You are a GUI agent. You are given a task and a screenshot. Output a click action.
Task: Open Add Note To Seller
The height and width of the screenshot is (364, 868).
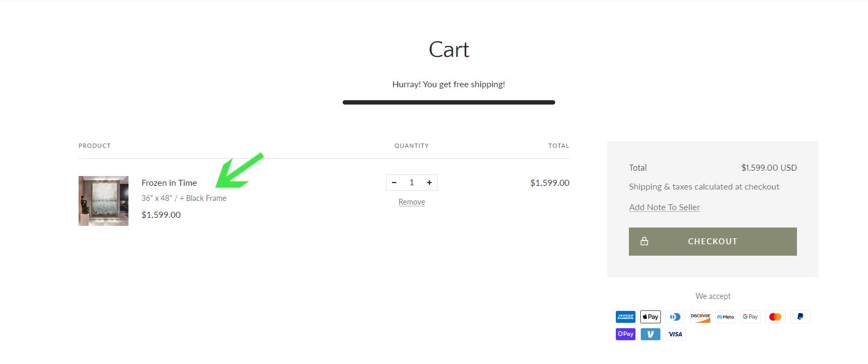664,207
